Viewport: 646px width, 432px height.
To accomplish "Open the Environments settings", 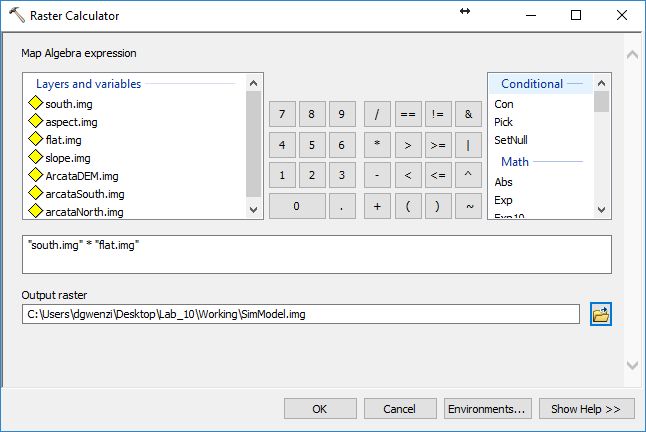I will coord(488,409).
